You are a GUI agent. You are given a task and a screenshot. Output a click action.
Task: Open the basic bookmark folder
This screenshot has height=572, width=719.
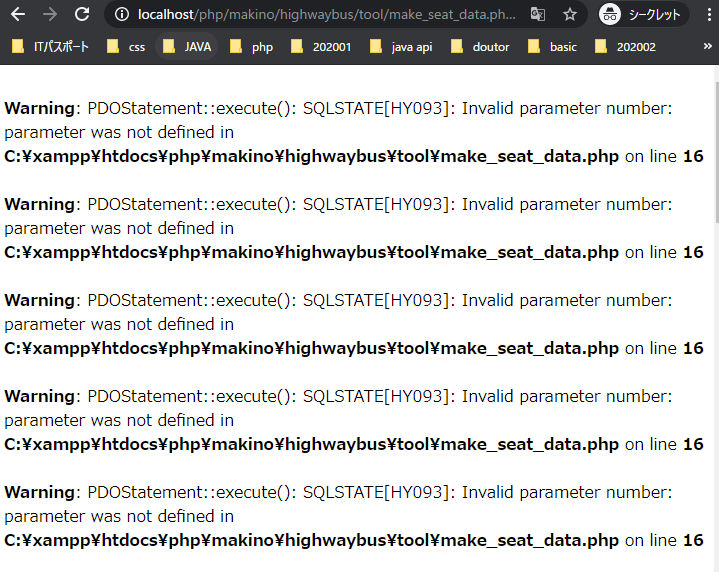point(553,47)
